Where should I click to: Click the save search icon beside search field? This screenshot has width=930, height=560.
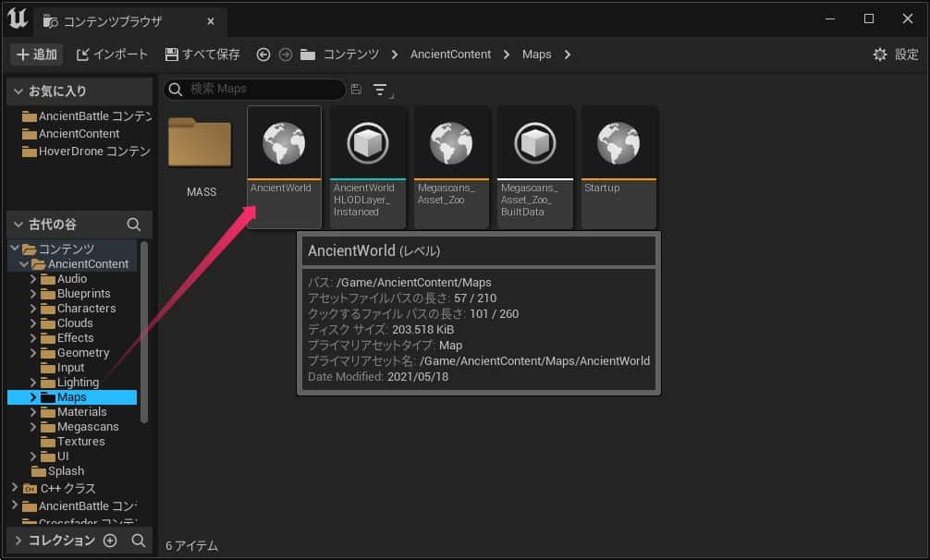pos(357,89)
